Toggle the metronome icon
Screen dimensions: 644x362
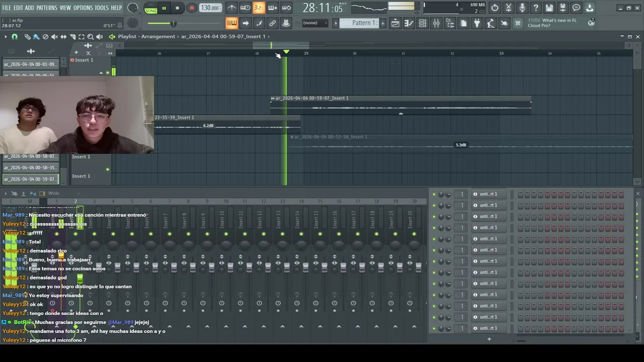click(231, 8)
